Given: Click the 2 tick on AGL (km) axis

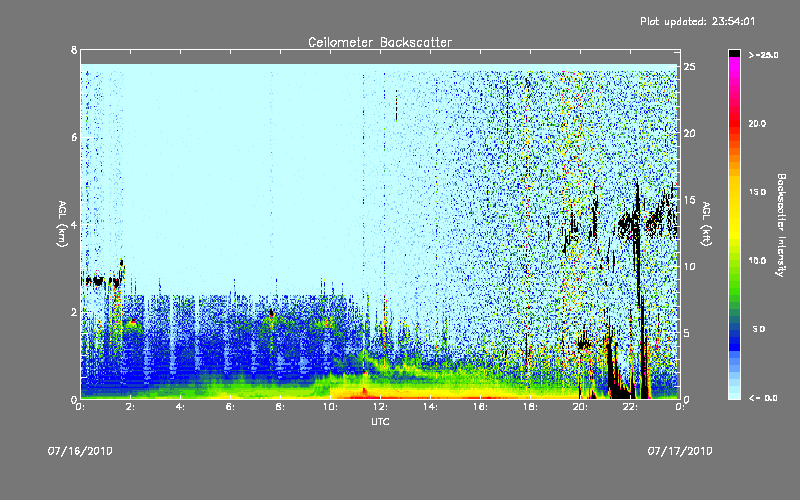Looking at the screenshot, I should click(74, 312).
